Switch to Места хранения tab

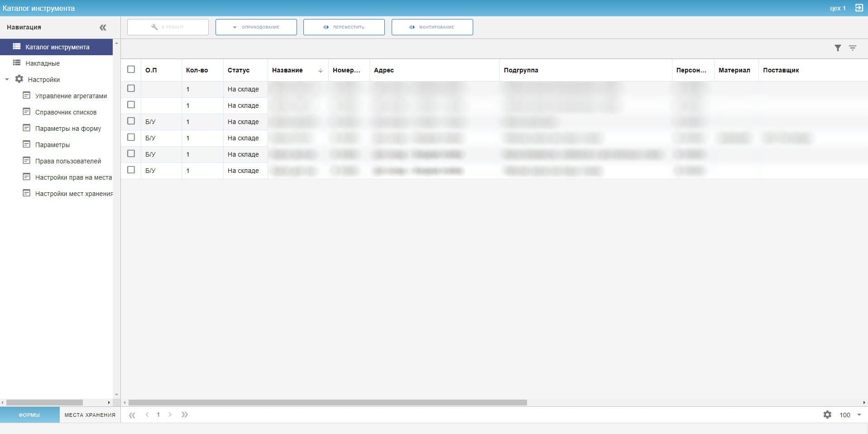pyautogui.click(x=90, y=415)
